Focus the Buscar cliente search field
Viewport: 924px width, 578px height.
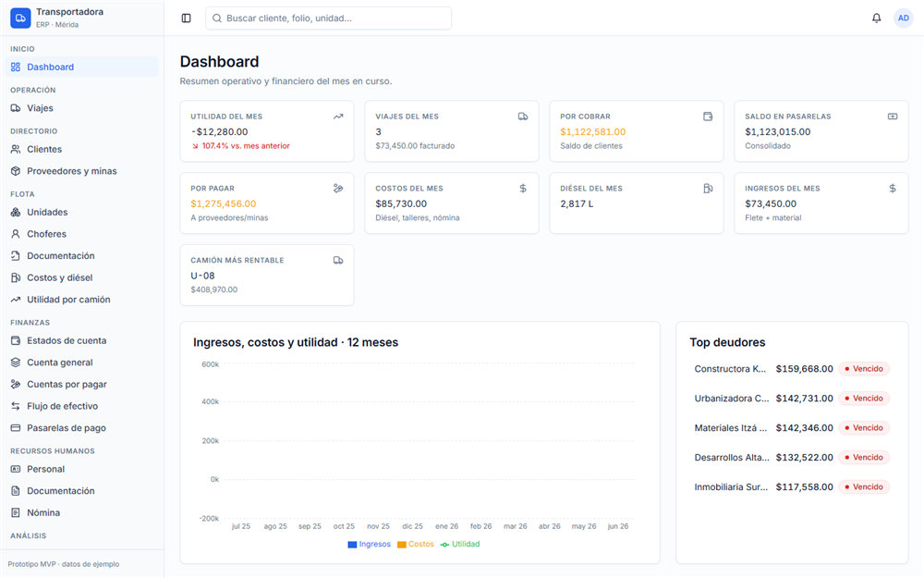pos(328,18)
